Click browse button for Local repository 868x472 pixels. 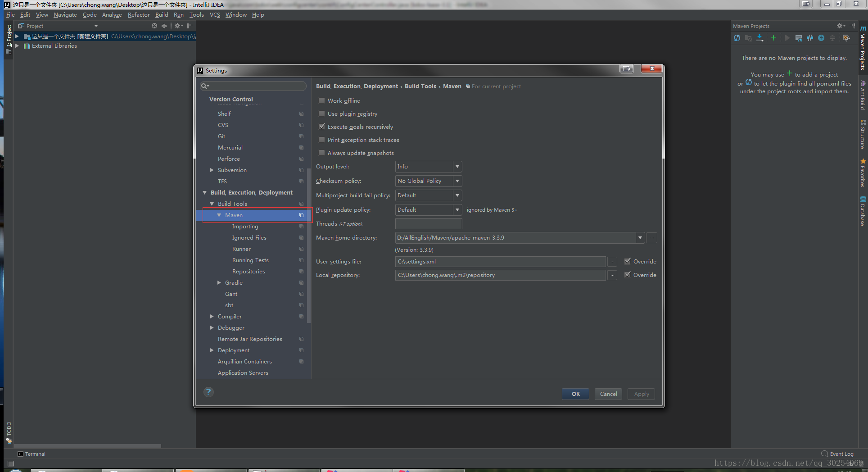pos(612,275)
